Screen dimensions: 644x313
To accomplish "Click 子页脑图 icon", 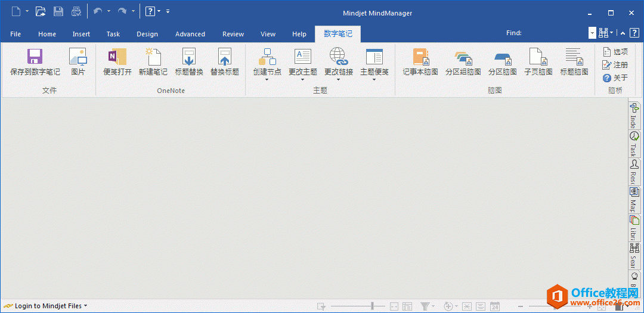I will [538, 57].
